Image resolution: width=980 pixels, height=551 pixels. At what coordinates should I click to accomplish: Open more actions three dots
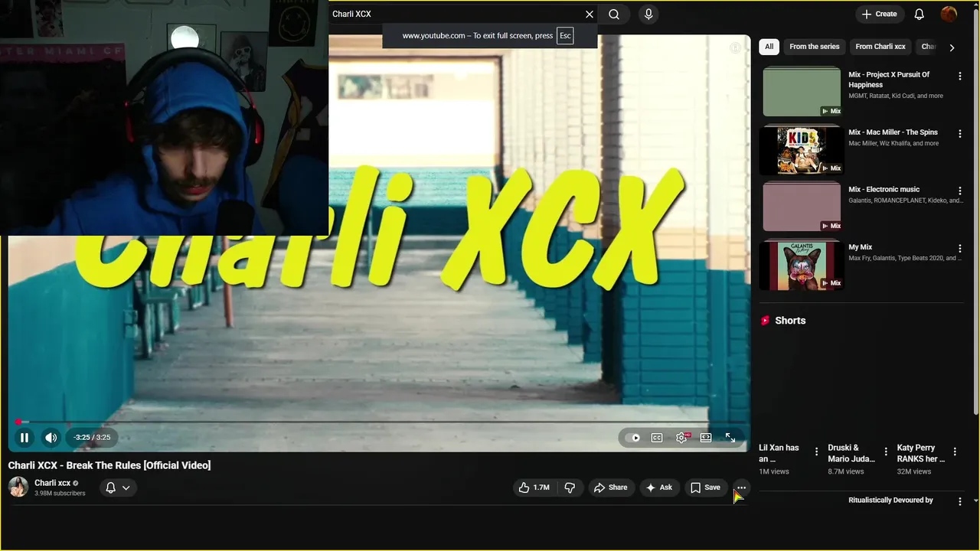[741, 487]
